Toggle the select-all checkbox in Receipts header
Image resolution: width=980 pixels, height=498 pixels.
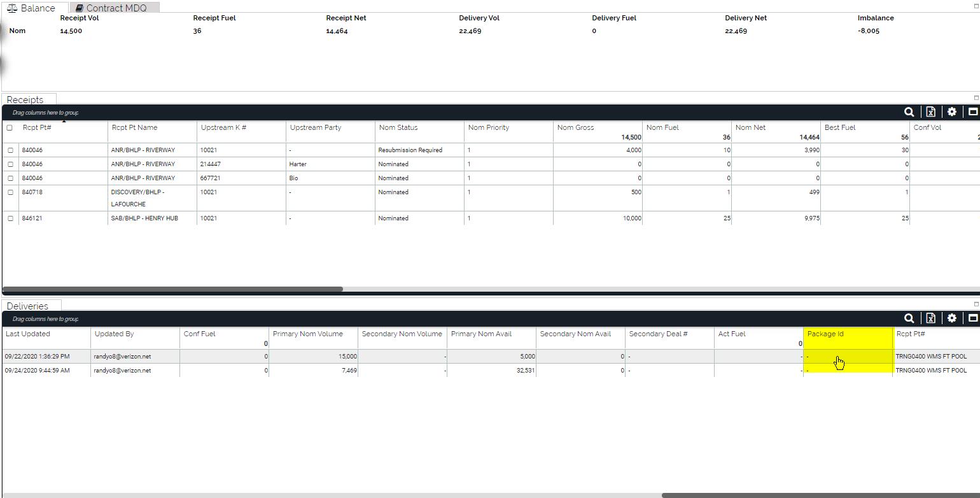10,128
